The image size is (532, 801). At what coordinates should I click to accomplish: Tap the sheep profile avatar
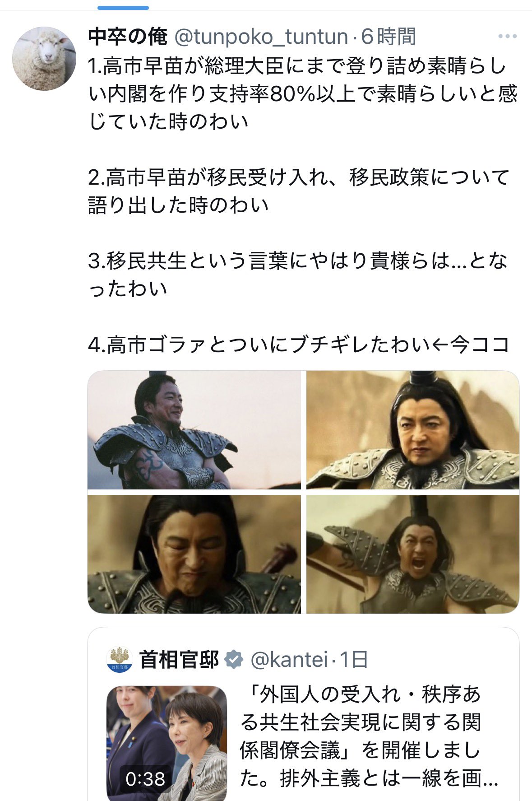(x=44, y=59)
